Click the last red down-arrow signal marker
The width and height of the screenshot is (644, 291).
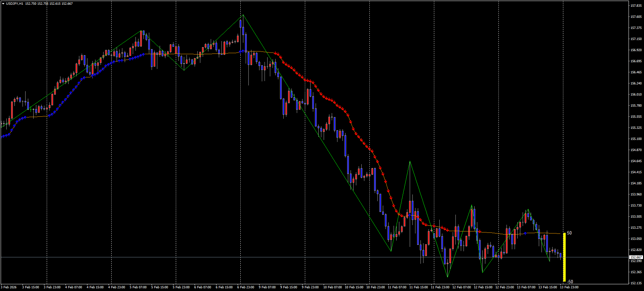click(x=448, y=230)
